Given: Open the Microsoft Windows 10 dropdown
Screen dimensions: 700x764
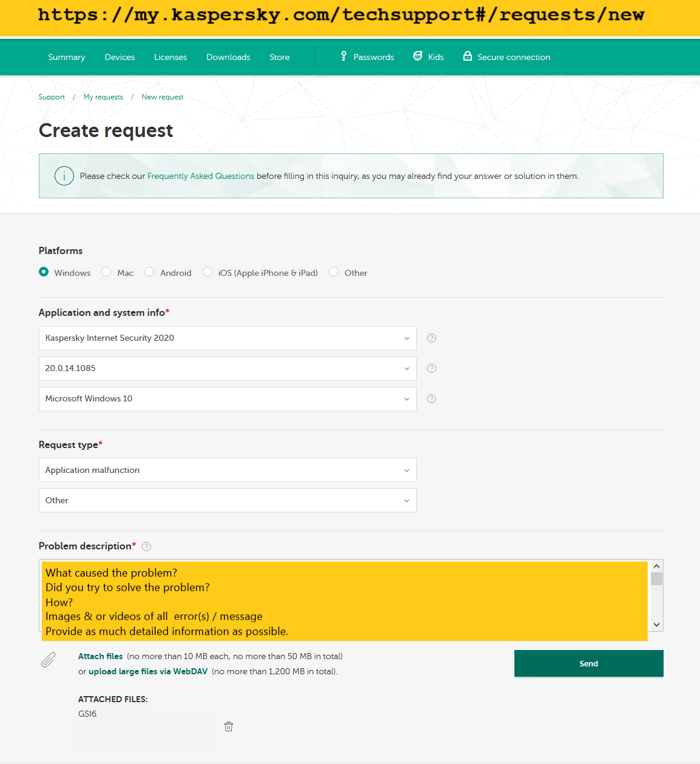Looking at the screenshot, I should pos(227,399).
